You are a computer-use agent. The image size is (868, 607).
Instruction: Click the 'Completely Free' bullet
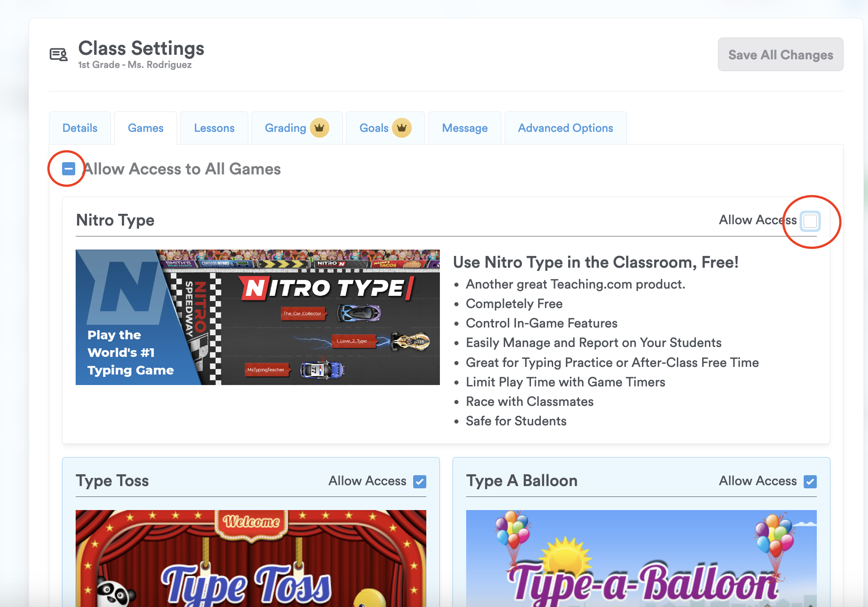[515, 304]
